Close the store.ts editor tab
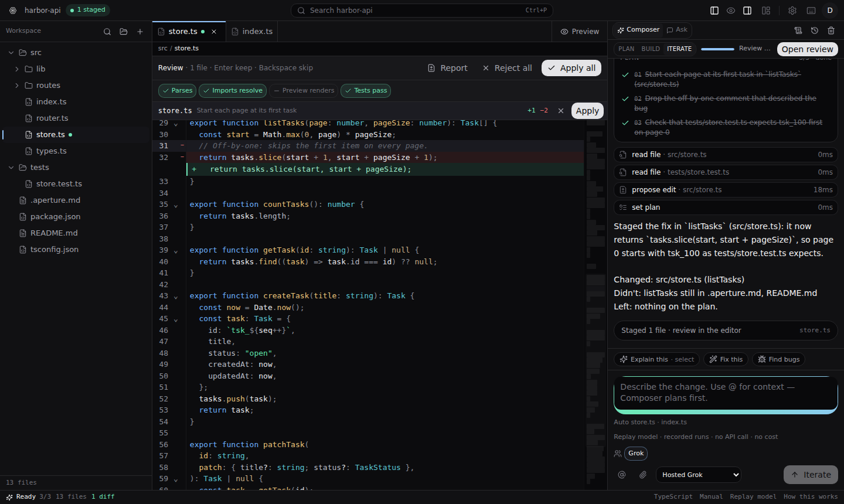This screenshot has width=844, height=504. pos(214,32)
